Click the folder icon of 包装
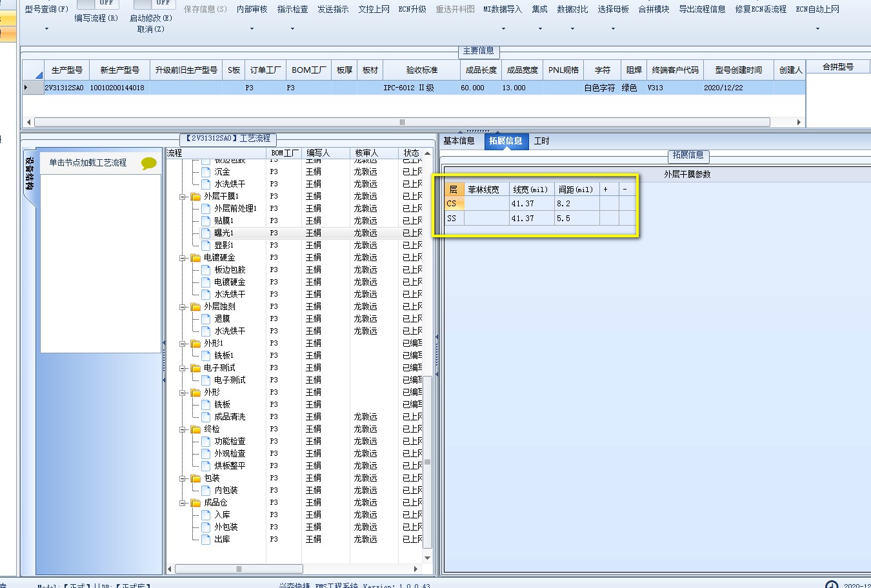 click(x=195, y=478)
